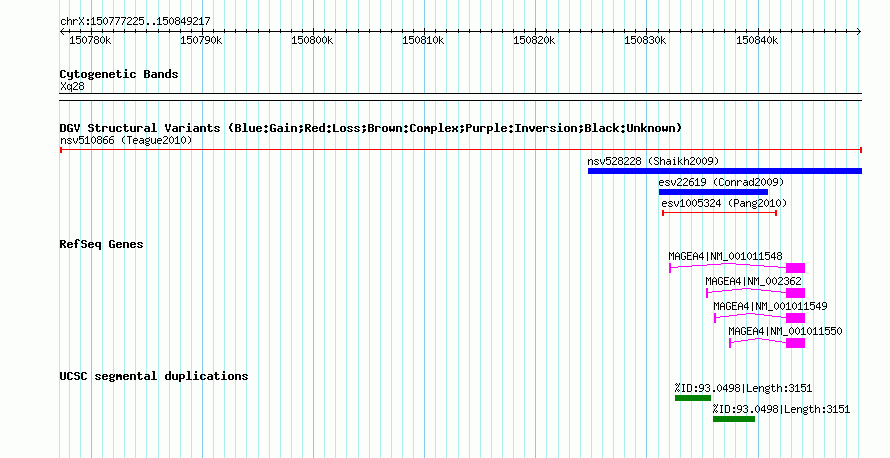Click the RefSeq Genes track title
890x458 pixels.
[x=101, y=245]
